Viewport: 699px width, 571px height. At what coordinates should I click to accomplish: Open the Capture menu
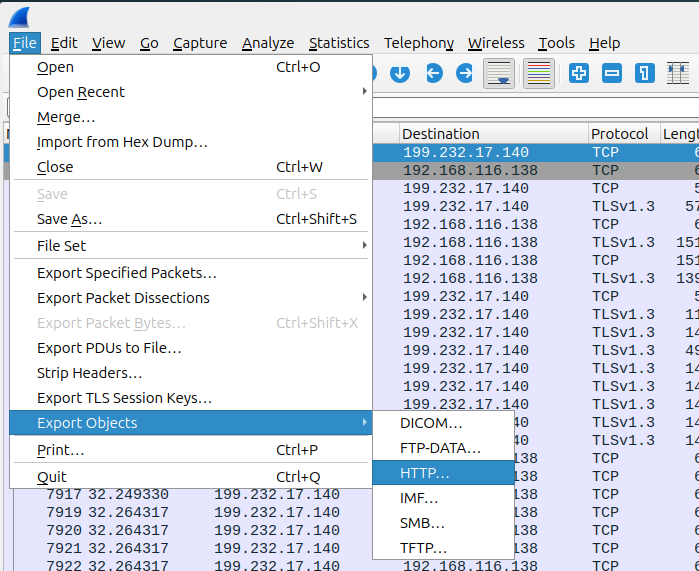pyautogui.click(x=200, y=43)
